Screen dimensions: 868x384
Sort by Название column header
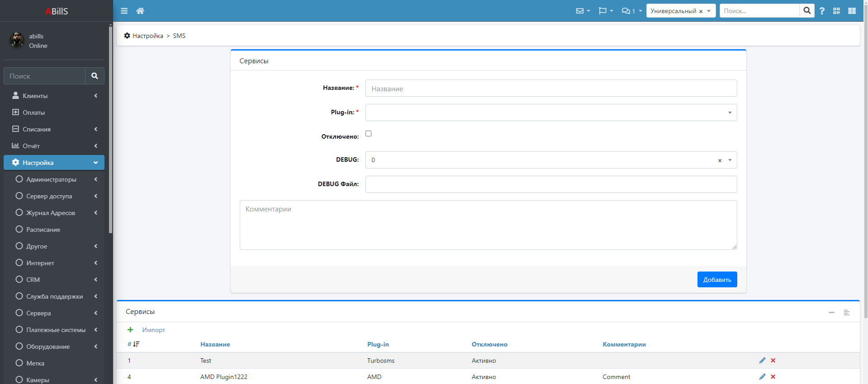(x=215, y=344)
